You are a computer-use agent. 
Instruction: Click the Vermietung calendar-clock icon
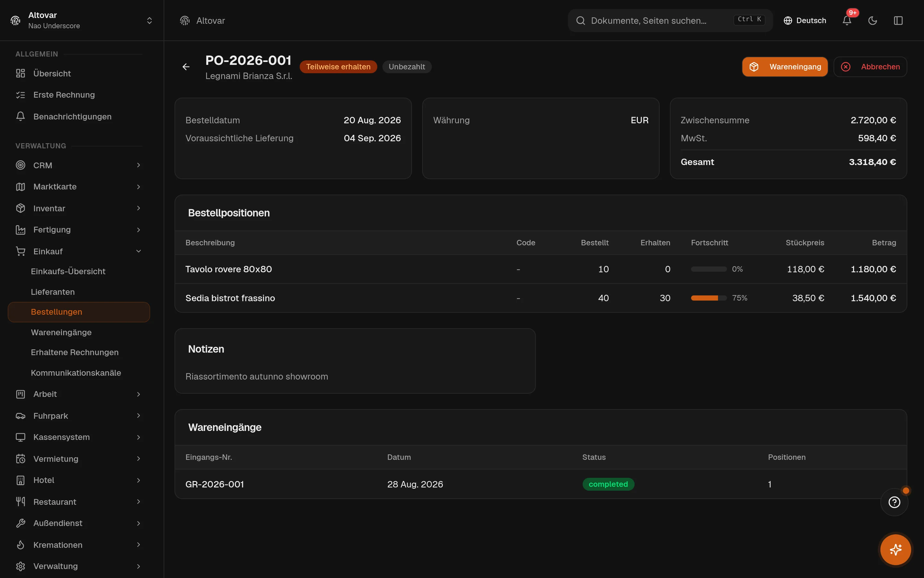click(21, 459)
